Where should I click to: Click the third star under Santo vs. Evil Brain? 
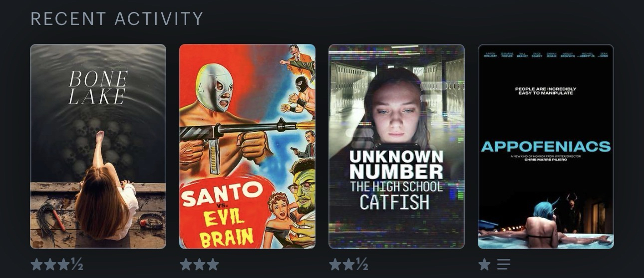click(213, 264)
